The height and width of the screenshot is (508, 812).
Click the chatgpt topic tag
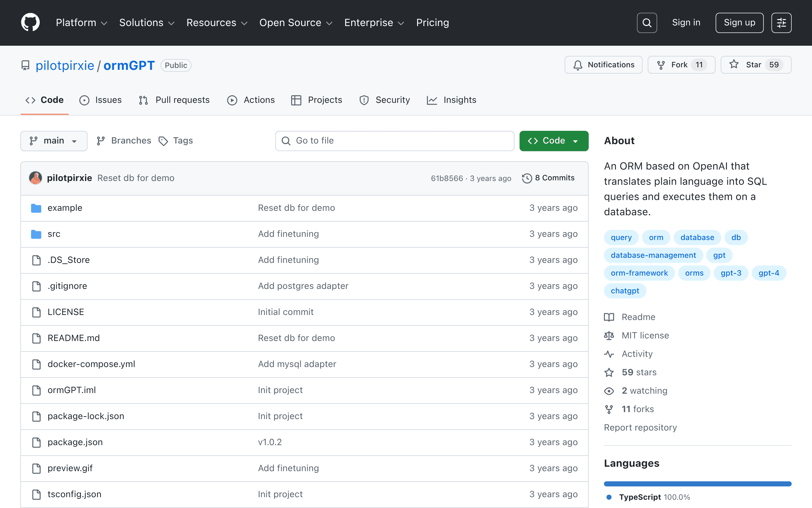tap(625, 291)
